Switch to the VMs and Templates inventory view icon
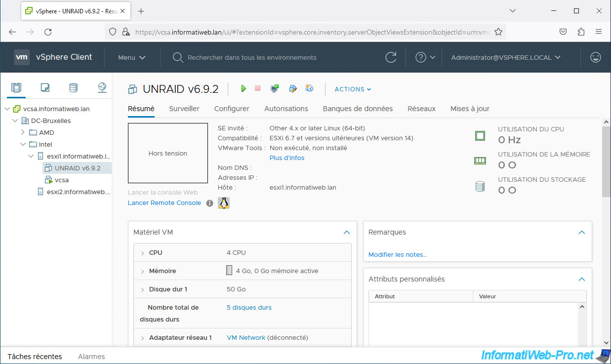The image size is (611, 364). click(x=45, y=88)
